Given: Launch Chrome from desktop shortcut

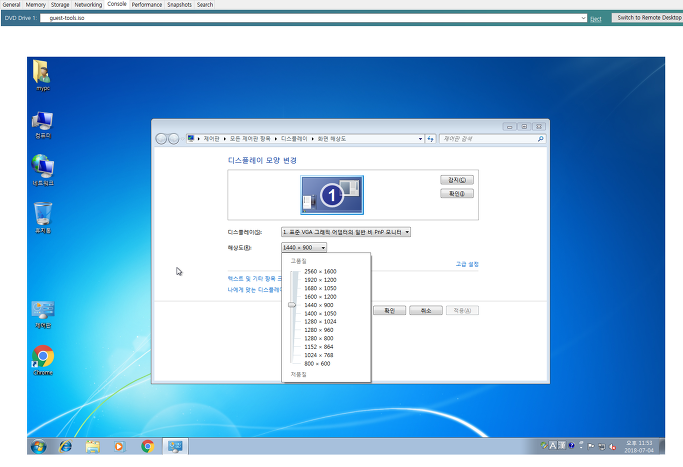Looking at the screenshot, I should (43, 360).
